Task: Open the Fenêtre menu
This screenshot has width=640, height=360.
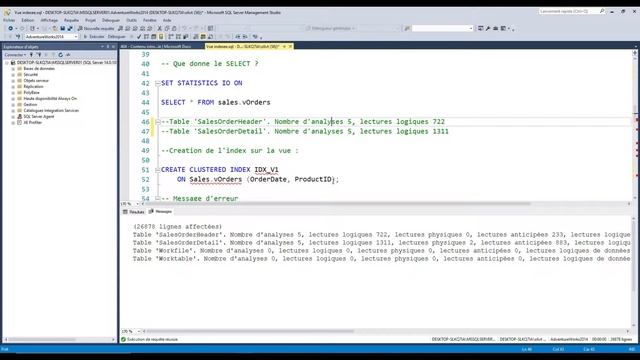Action: pos(150,20)
